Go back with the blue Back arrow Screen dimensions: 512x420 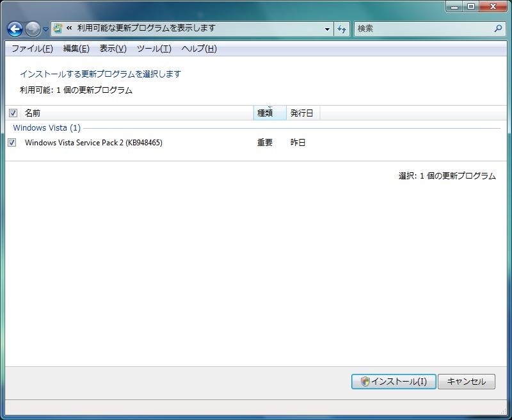click(x=15, y=29)
